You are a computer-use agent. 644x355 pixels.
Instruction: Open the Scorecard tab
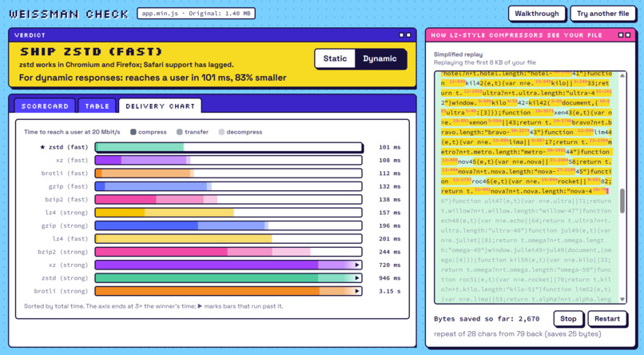tap(45, 106)
